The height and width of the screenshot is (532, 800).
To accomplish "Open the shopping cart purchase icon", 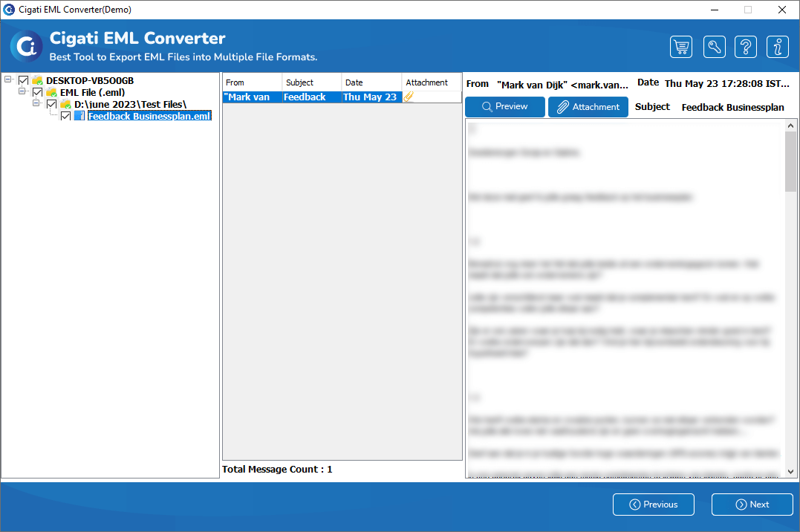I will 681,47.
